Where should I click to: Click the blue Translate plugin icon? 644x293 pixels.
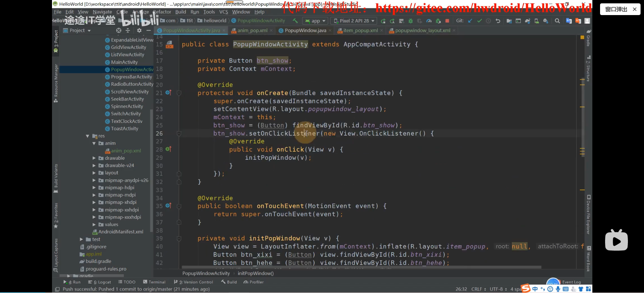pos(569,21)
